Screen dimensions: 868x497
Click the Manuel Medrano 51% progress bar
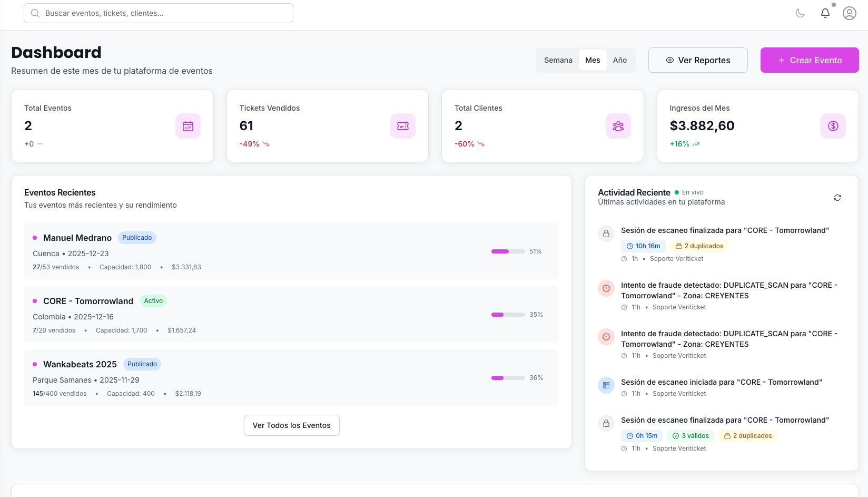point(508,251)
